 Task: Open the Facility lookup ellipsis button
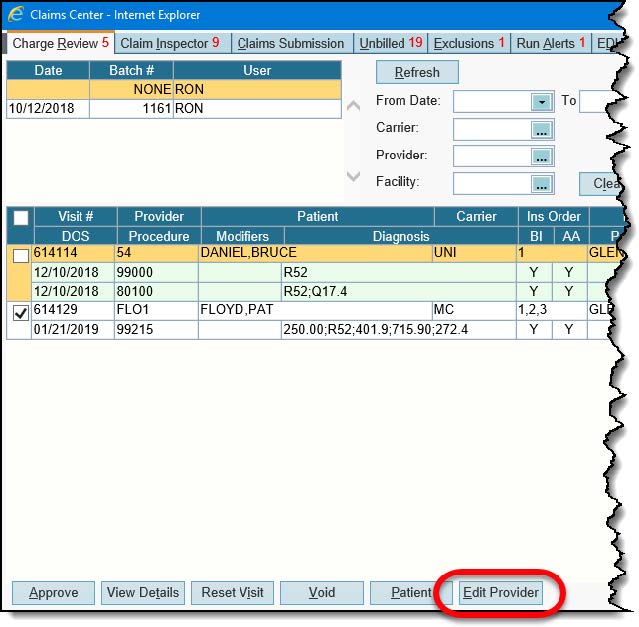pyautogui.click(x=542, y=183)
